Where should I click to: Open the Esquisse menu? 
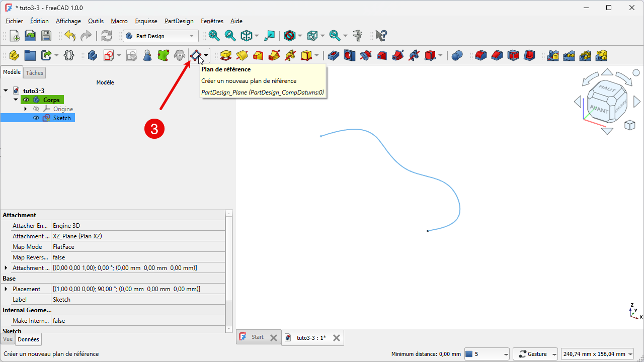pyautogui.click(x=146, y=21)
